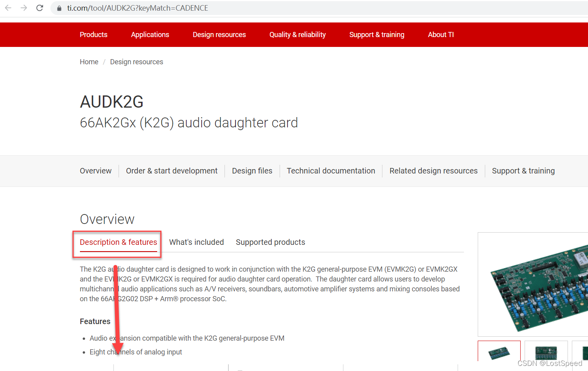Jump to Technical documentation section
The width and height of the screenshot is (588, 371).
[331, 171]
